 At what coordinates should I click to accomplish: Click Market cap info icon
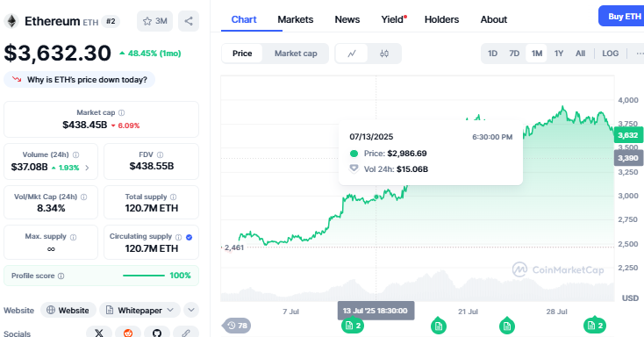pyautogui.click(x=122, y=112)
